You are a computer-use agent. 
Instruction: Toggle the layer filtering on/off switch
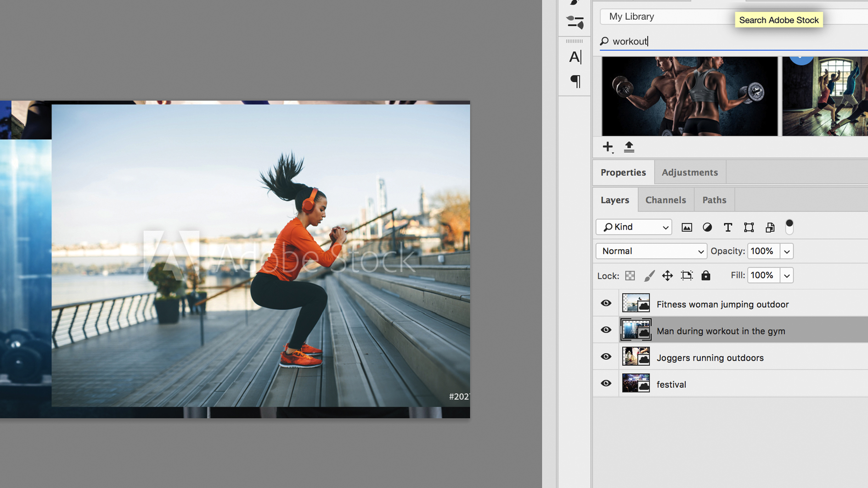tap(789, 227)
